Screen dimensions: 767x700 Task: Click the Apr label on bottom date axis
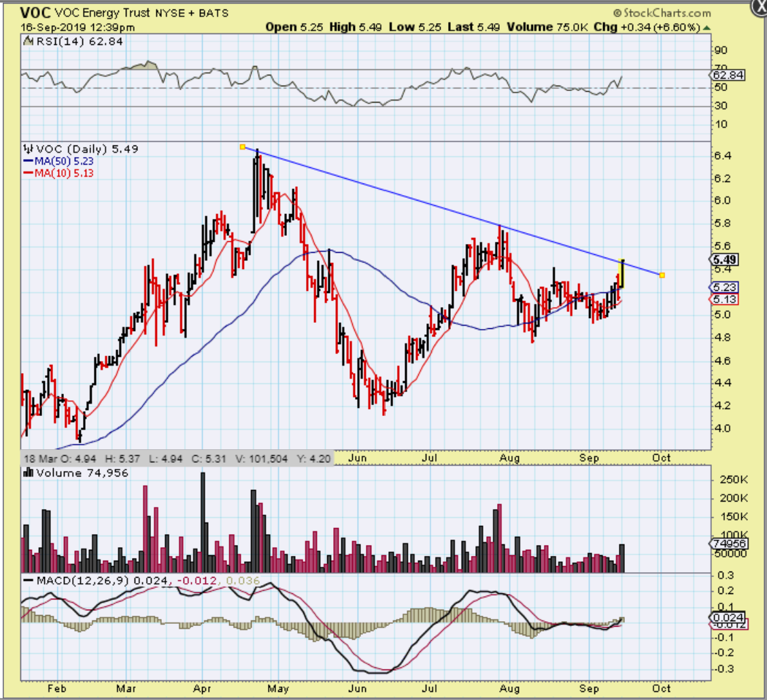click(x=201, y=688)
